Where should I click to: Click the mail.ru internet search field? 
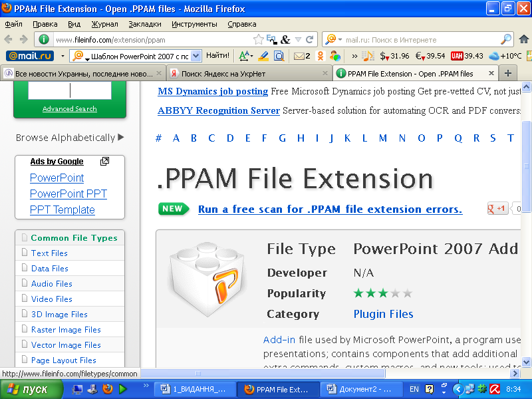(422, 40)
